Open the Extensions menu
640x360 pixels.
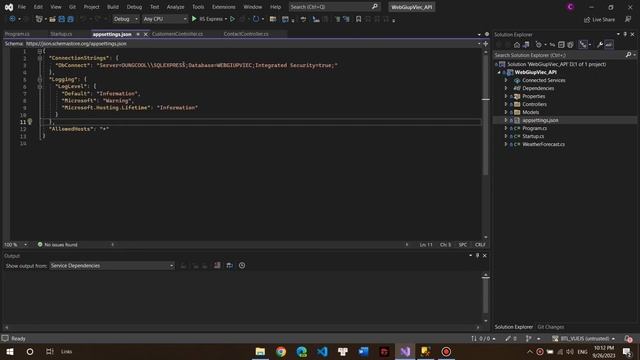pos(223,7)
